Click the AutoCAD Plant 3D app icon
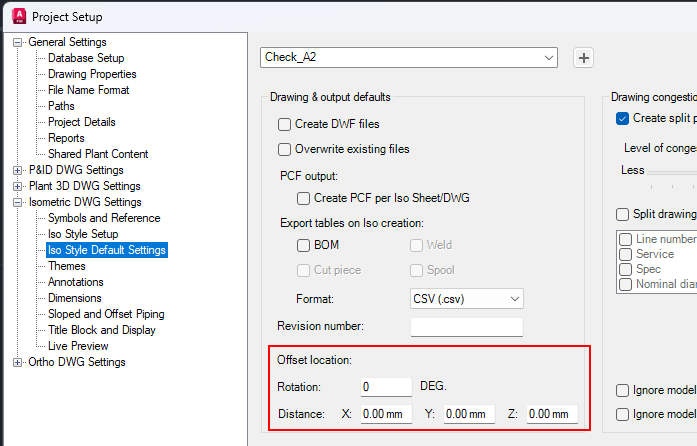Viewport: 697px width, 446px height. tap(19, 16)
